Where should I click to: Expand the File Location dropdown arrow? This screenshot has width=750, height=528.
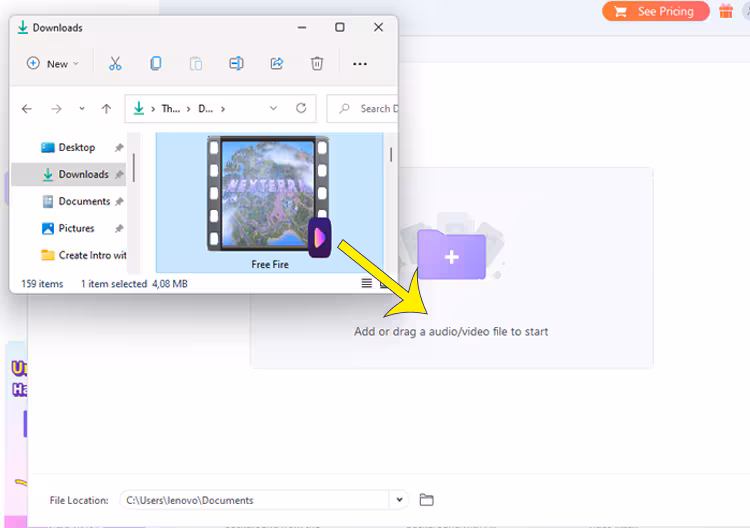pyautogui.click(x=399, y=500)
